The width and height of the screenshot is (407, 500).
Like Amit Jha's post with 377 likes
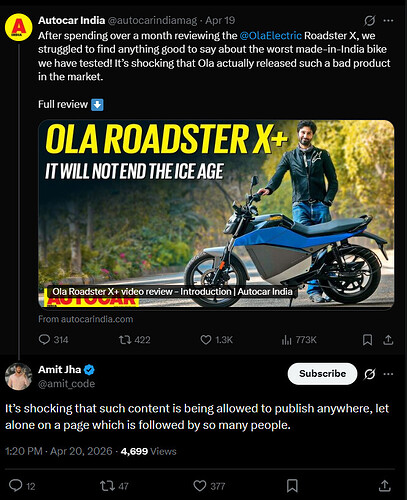(x=209, y=486)
